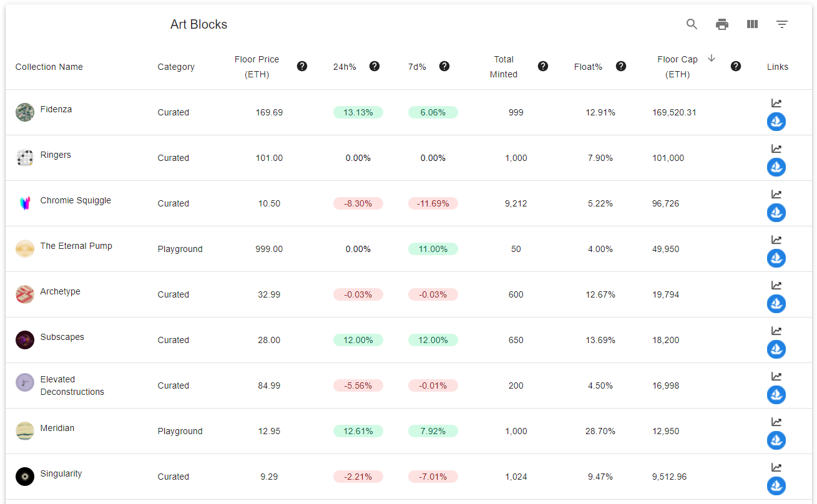Click the Archetype collection thumbnail

tap(24, 294)
